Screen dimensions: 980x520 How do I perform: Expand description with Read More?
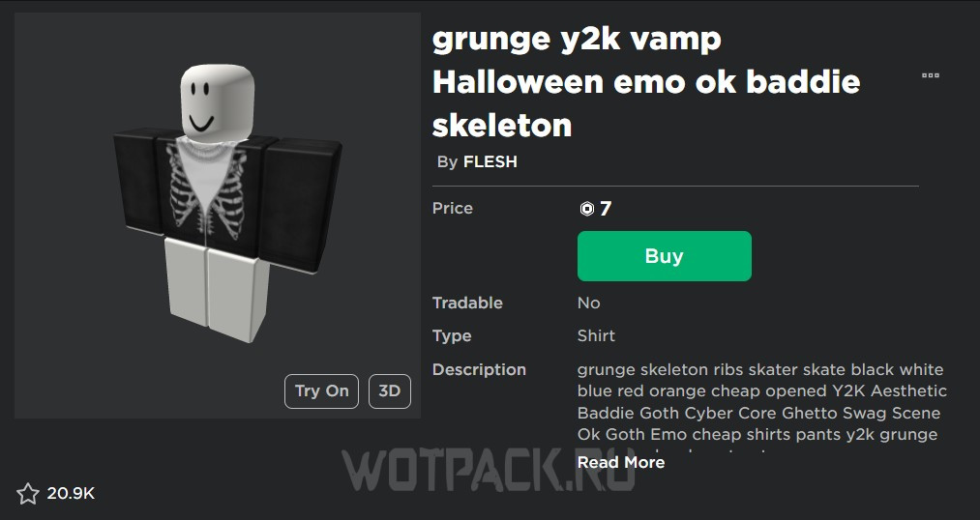621,463
